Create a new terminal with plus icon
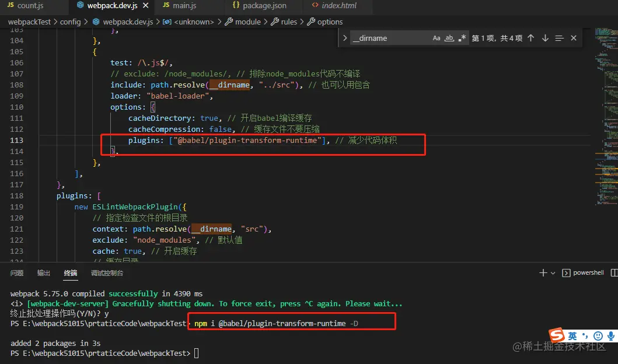The width and height of the screenshot is (618, 364). [x=543, y=272]
